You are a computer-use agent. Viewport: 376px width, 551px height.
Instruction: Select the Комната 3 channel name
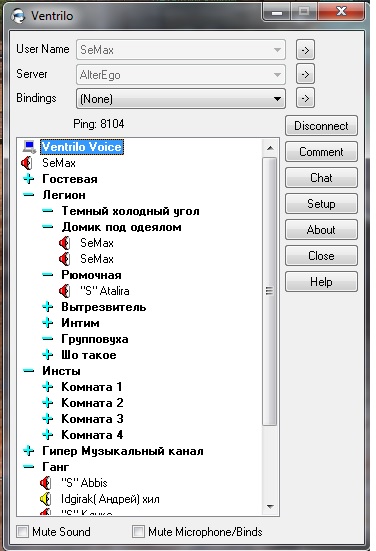92,419
